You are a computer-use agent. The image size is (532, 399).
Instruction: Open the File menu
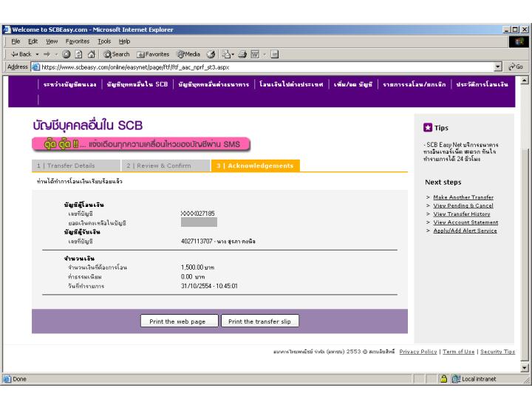pyautogui.click(x=16, y=41)
